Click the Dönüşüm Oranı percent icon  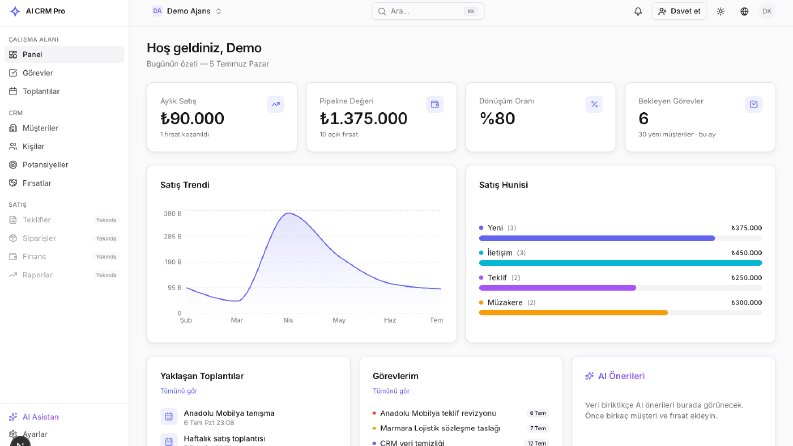coord(594,104)
